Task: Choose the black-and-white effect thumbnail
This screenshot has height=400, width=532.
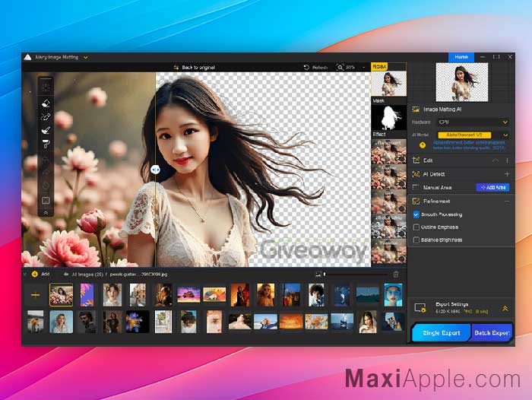Action: [388, 225]
